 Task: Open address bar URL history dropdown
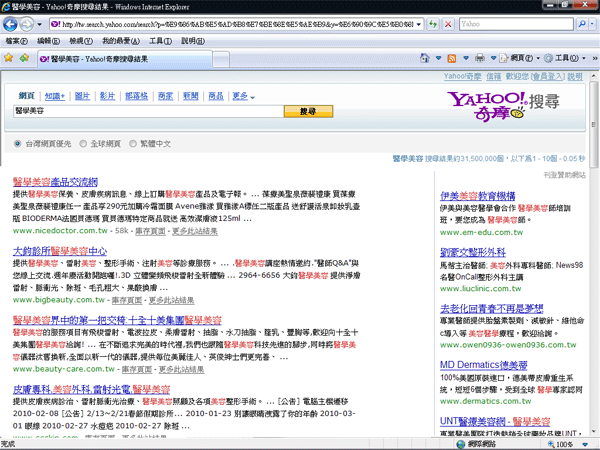(x=419, y=24)
